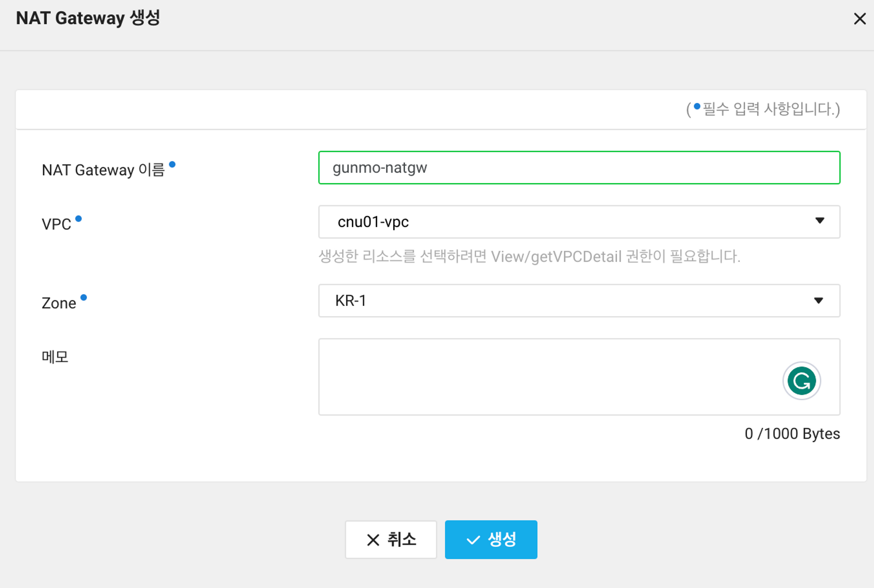This screenshot has width=874, height=588.
Task: Close the NAT Gateway 생성 dialog
Action: coord(859,19)
